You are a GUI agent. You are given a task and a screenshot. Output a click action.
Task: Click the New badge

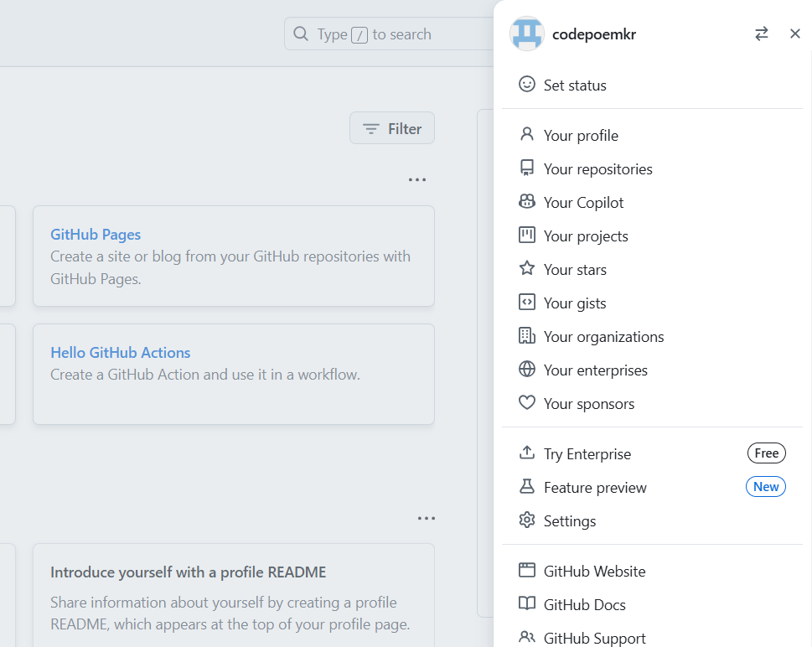[766, 487]
